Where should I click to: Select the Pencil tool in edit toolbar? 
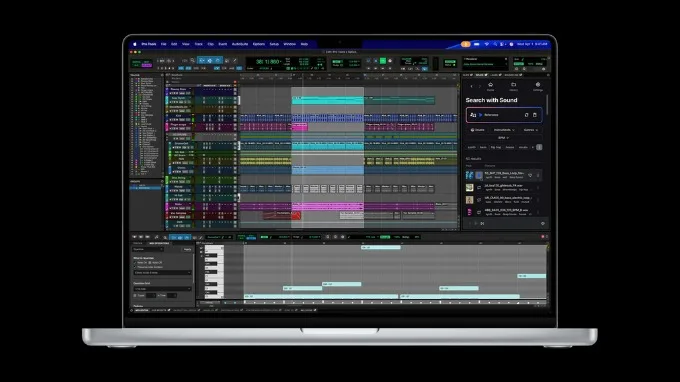click(x=235, y=61)
